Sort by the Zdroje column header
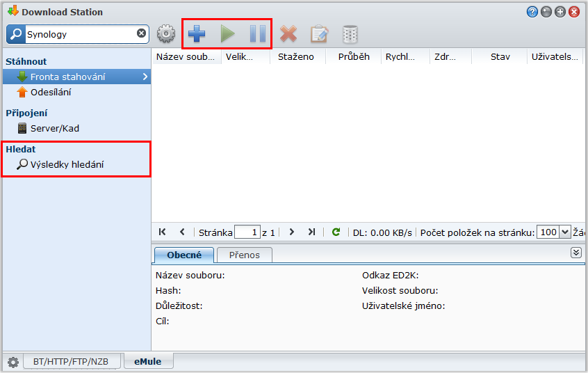This screenshot has width=588, height=373. tap(450, 57)
